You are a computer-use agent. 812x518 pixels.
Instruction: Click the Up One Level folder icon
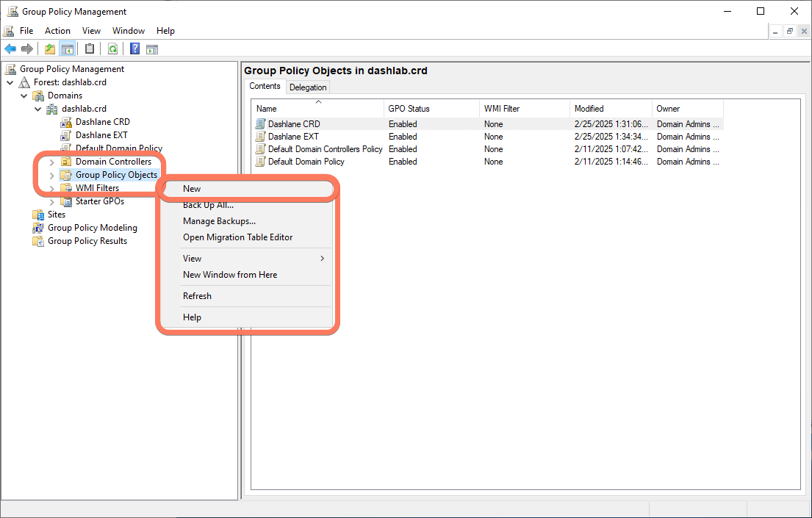click(x=50, y=49)
